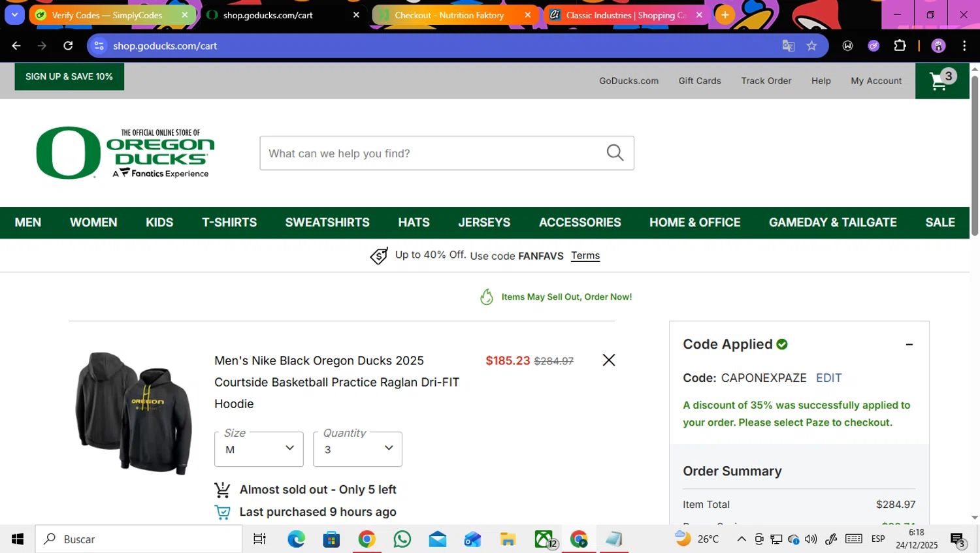
Task: Open the Gift Cards link
Action: [700, 81]
